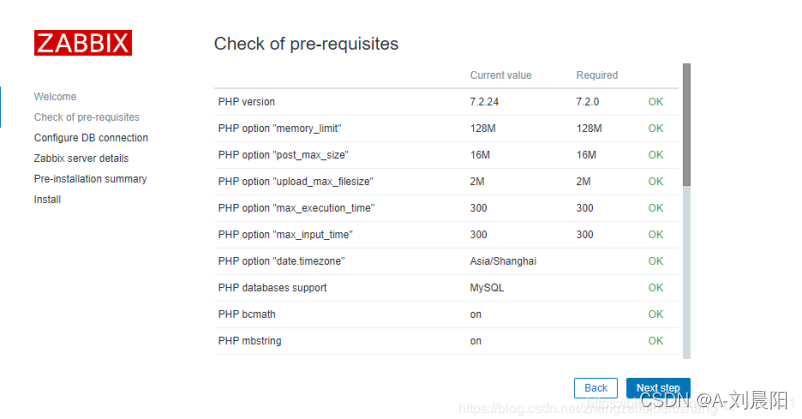Select the PHP bcmath row
Screen dimensions: 802x419
tap(246, 314)
